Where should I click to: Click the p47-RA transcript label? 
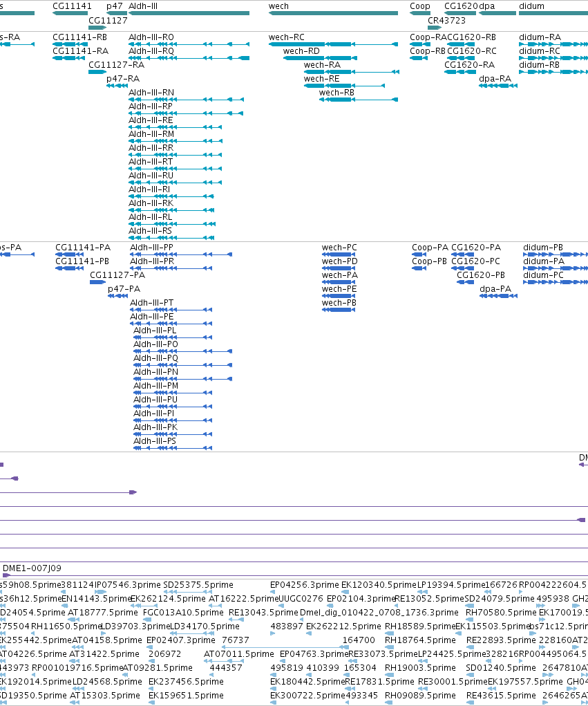[123, 79]
